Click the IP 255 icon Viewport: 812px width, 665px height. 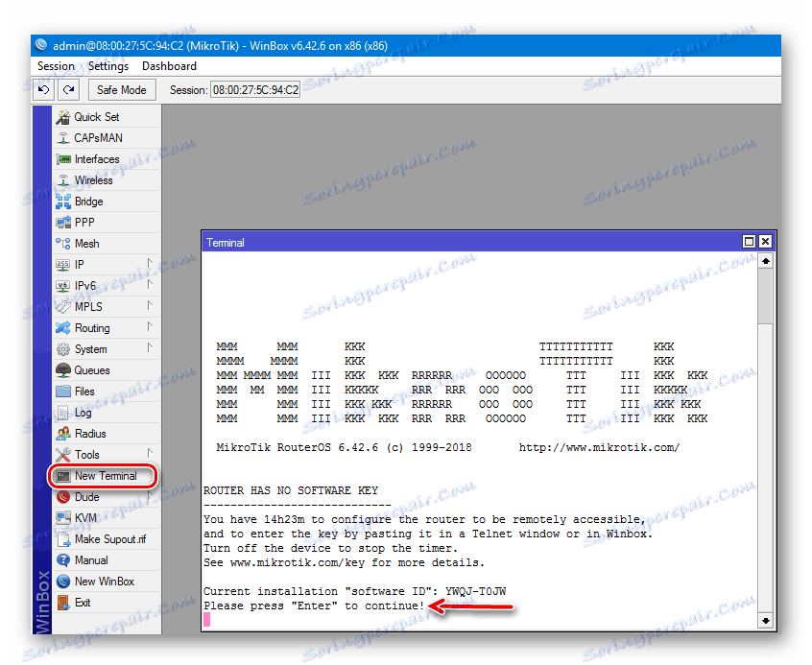coord(63,265)
